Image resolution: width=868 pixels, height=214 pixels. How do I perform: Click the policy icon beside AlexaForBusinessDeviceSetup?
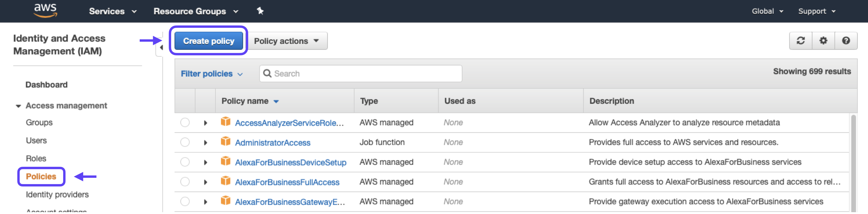point(225,161)
